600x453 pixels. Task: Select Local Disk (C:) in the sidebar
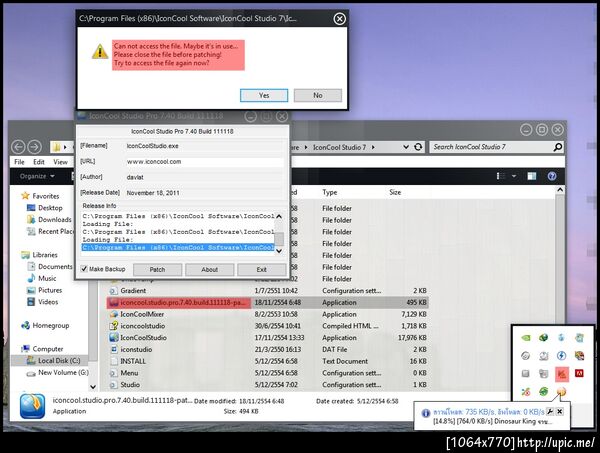pyautogui.click(x=53, y=361)
